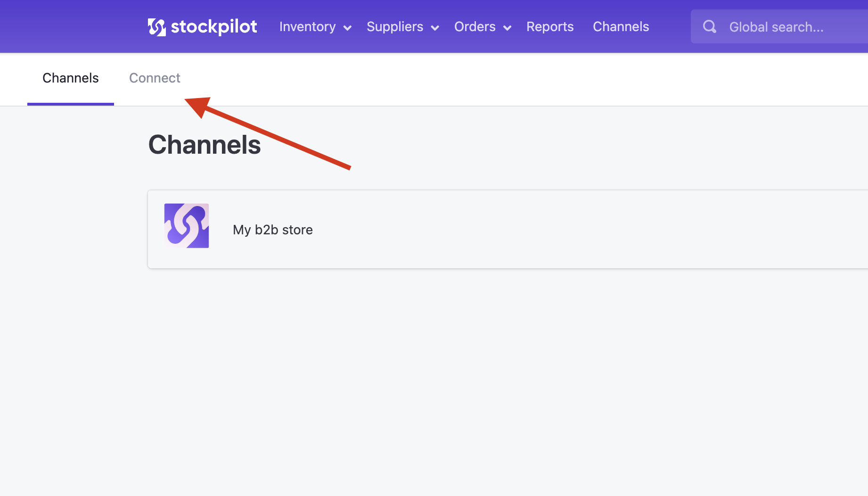Expand the Suppliers dropdown chevron

click(x=435, y=28)
